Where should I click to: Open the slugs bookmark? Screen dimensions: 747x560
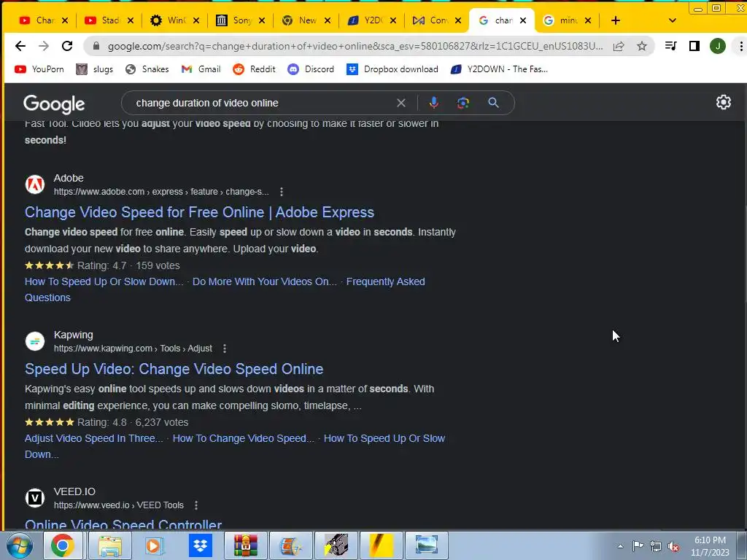point(94,69)
